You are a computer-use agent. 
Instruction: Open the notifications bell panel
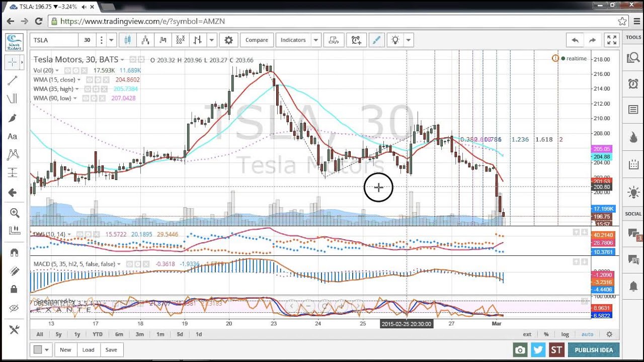click(633, 287)
